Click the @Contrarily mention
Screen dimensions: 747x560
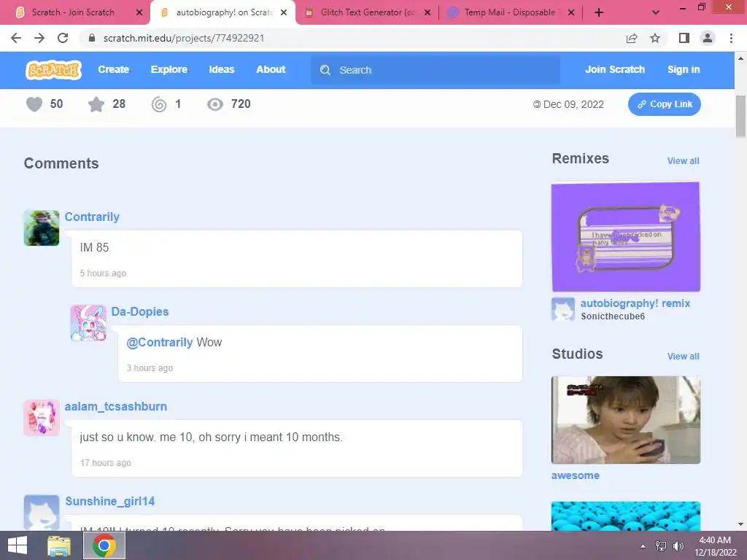coord(160,343)
